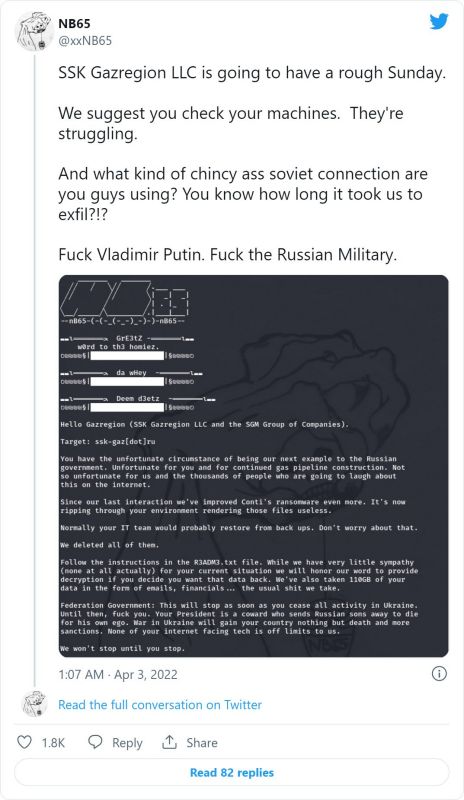Screen dimensions: 464x800
Task: Click the Reply label
Action: pyautogui.click(x=127, y=743)
